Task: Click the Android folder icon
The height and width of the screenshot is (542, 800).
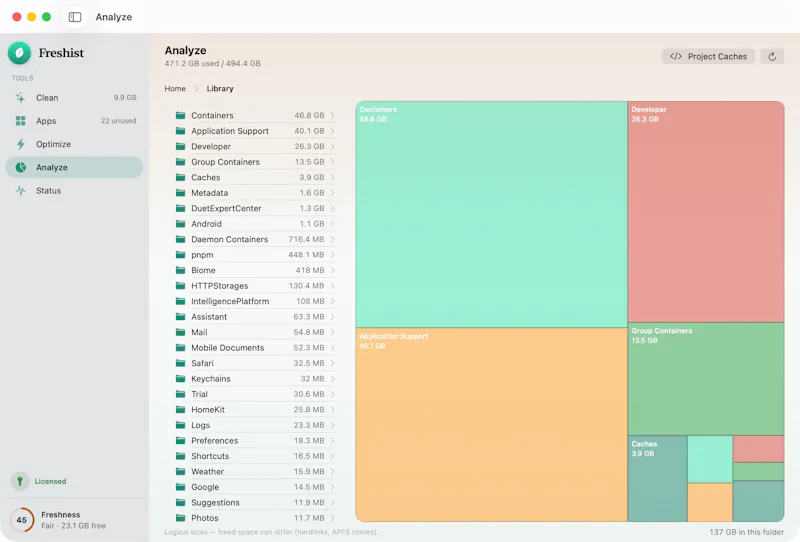Action: tap(180, 224)
